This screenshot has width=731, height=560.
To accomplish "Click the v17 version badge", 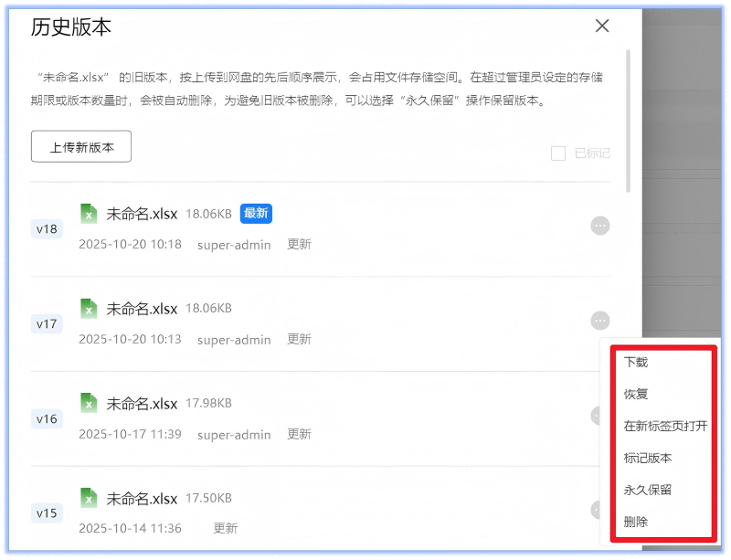I will click(x=47, y=324).
